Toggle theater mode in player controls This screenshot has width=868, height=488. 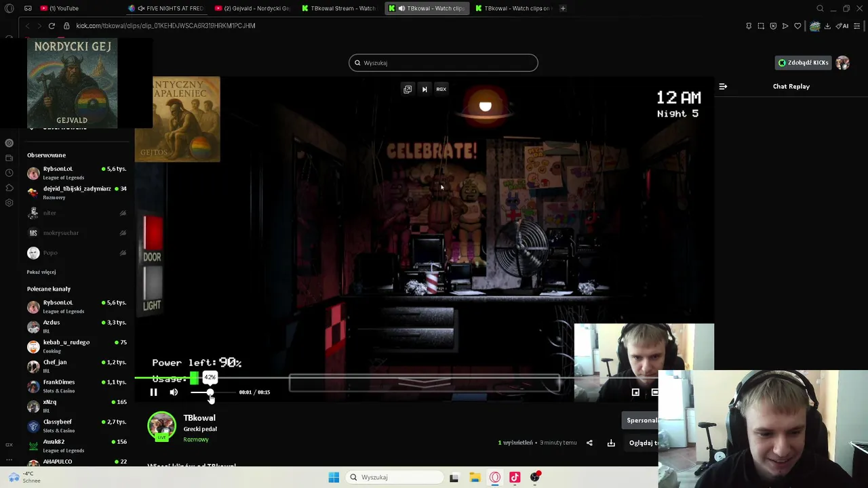click(x=654, y=392)
